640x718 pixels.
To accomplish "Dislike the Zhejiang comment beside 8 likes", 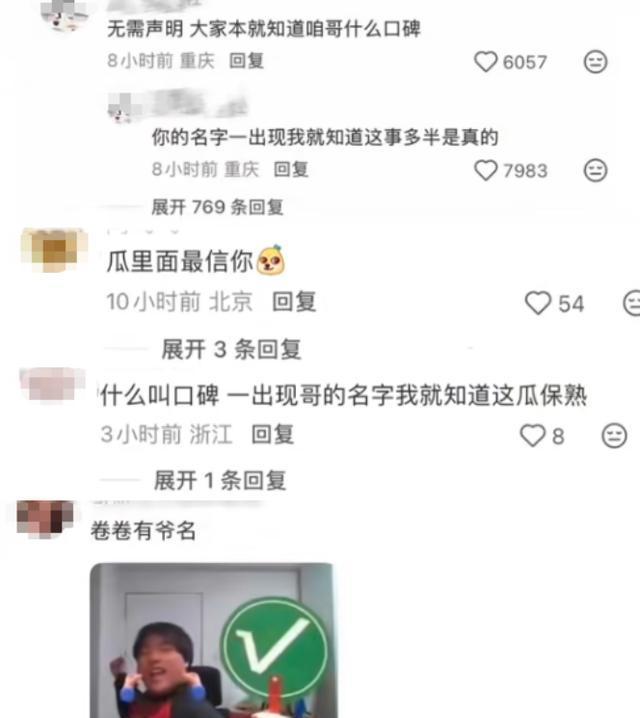I will coord(614,435).
